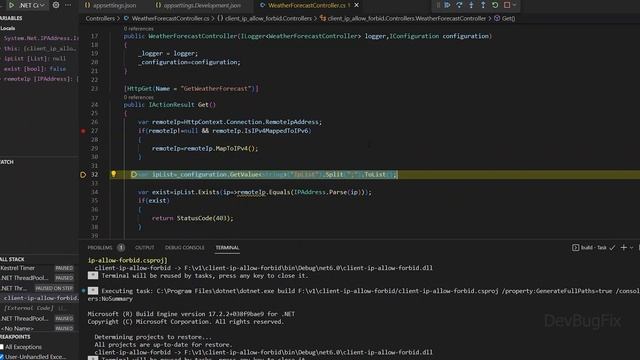Expand the System.Net.IPAddress variable entry
The height and width of the screenshot is (360, 640).
pyautogui.click(x=40, y=38)
